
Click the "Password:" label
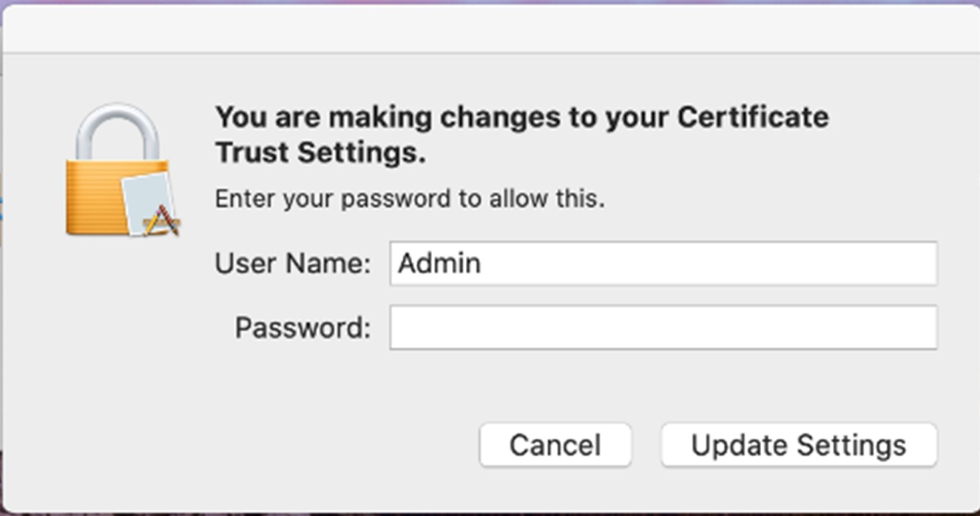(303, 327)
